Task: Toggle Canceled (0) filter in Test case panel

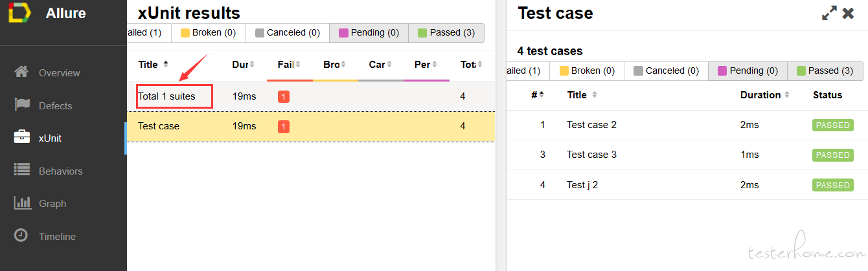Action: (667, 71)
